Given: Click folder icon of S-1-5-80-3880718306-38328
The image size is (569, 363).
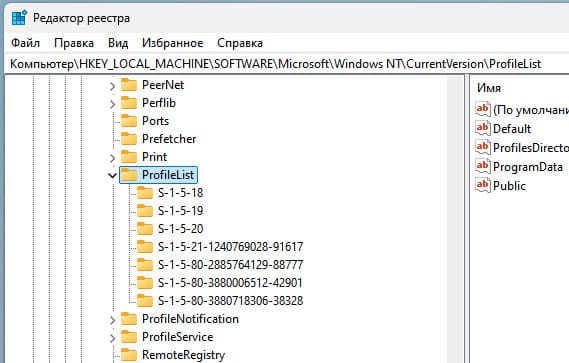Looking at the screenshot, I should (x=145, y=301).
